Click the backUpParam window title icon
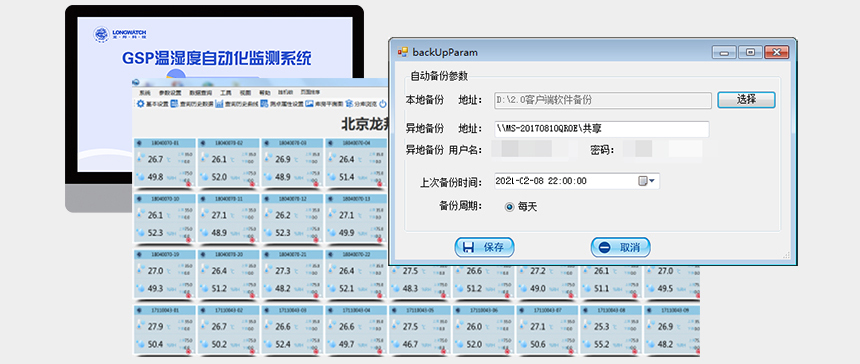Screen dimensions: 860x364 click(403, 52)
